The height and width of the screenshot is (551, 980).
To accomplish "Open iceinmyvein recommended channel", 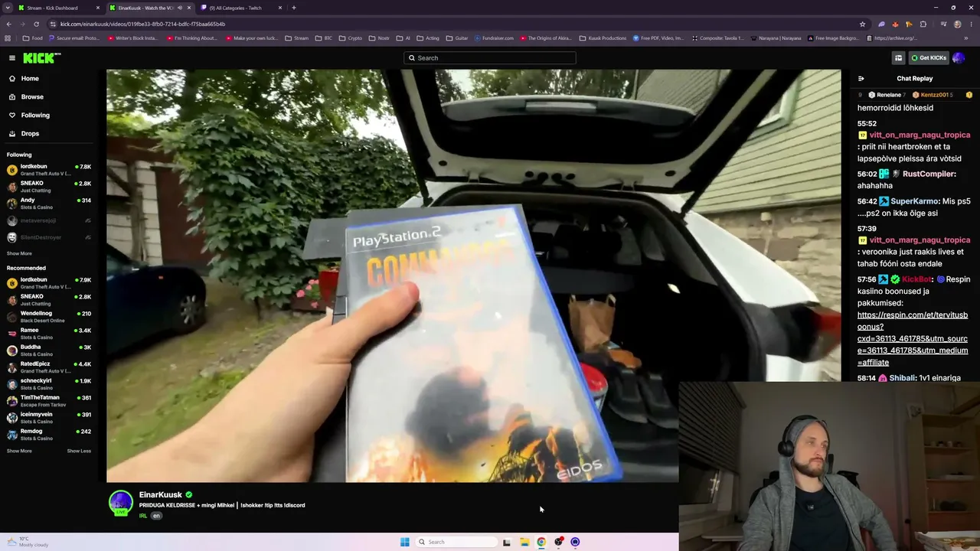I will tap(49, 418).
